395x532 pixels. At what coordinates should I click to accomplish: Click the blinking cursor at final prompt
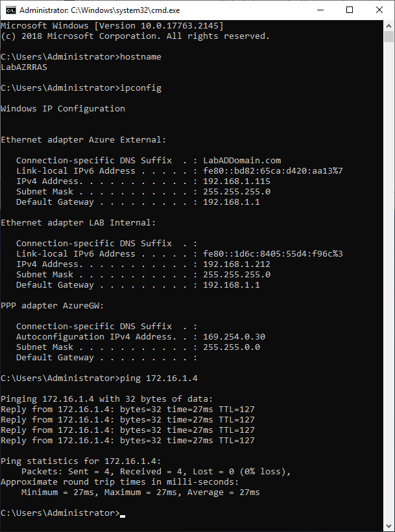click(123, 515)
